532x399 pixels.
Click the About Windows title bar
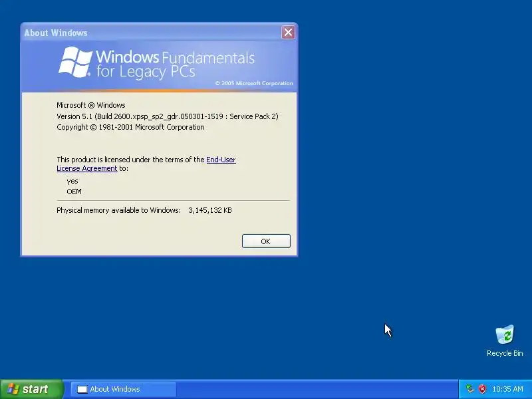click(x=151, y=33)
